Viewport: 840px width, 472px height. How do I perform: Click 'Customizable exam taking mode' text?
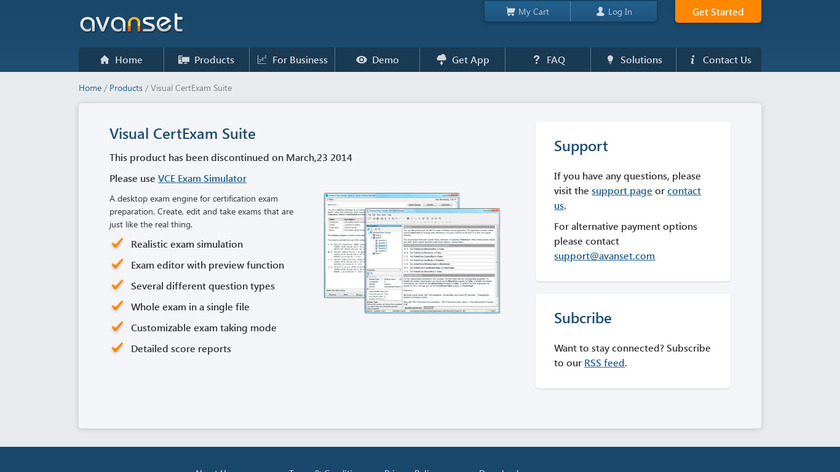(x=204, y=327)
